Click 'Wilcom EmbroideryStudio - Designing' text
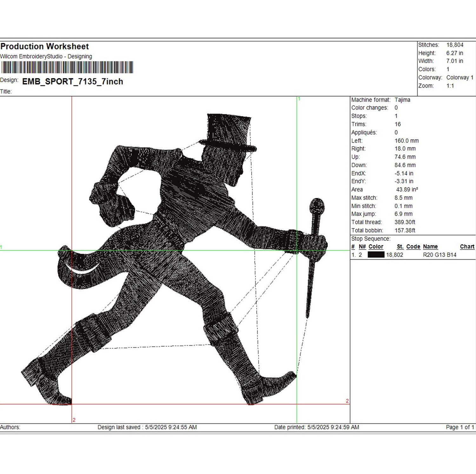This screenshot has height=474, width=476. tap(46, 56)
